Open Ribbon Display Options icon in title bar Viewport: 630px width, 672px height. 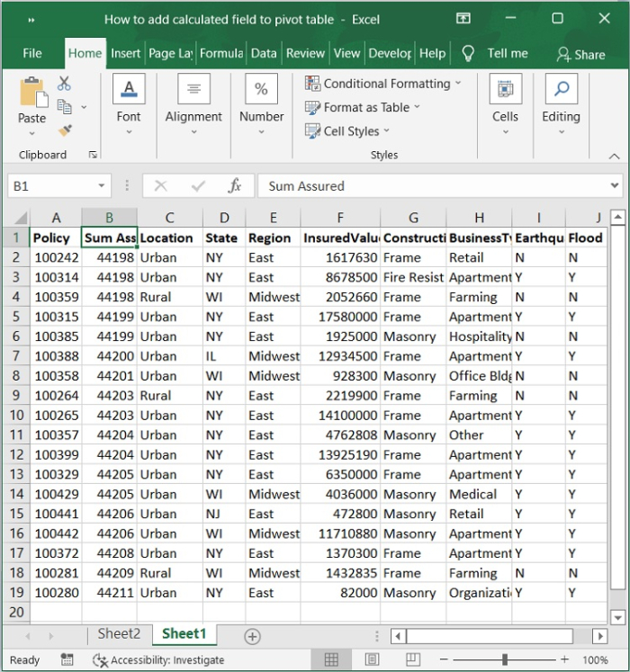[463, 19]
